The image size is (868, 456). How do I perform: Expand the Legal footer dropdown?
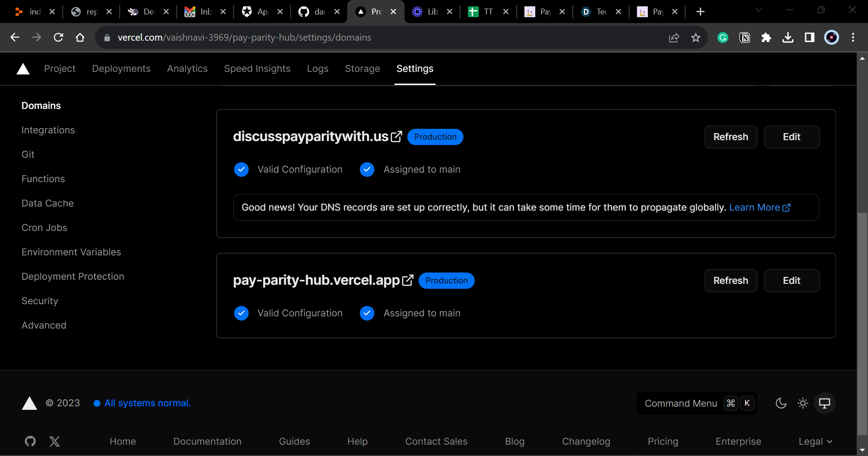pos(816,442)
